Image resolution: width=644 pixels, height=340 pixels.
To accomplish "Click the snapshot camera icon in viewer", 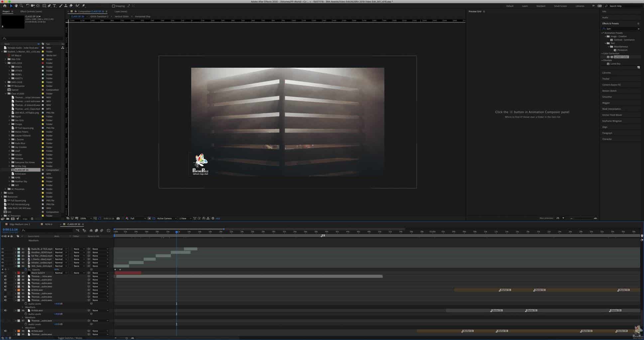I will click(x=118, y=218).
